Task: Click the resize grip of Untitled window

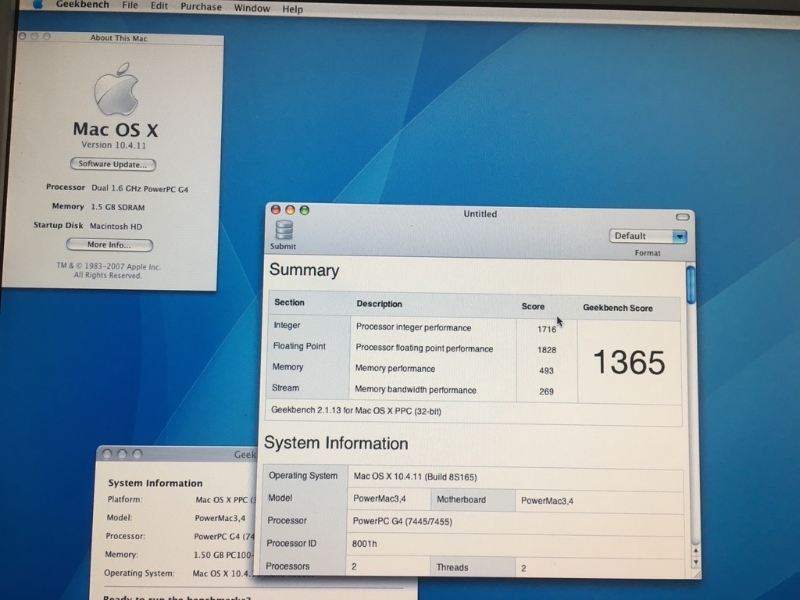Action: click(696, 574)
